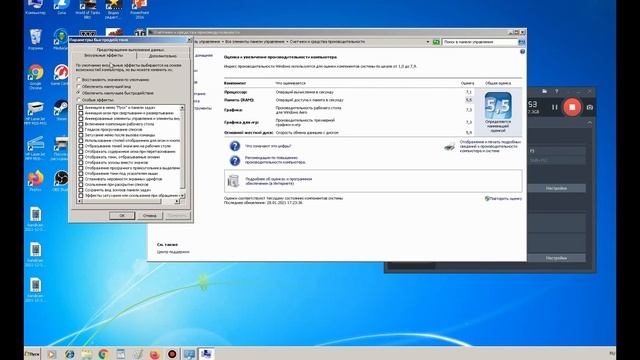
Task: Select Обеспечить наилучший вид option
Action: (x=104, y=87)
